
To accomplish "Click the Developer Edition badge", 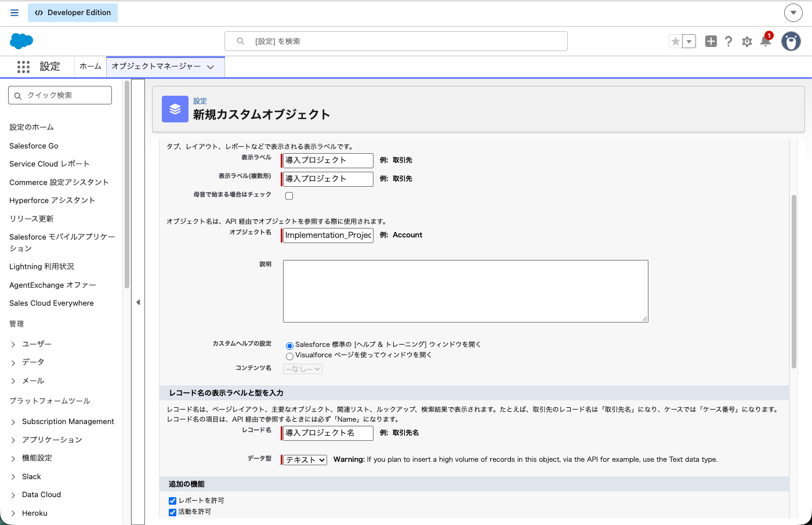I will 72,13.
